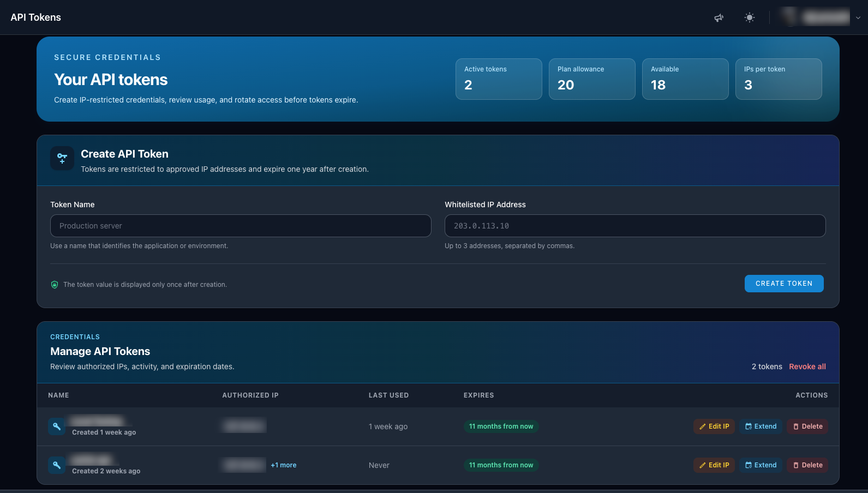Extend the token created 2 weeks ago
The height and width of the screenshot is (493, 868).
(x=761, y=465)
